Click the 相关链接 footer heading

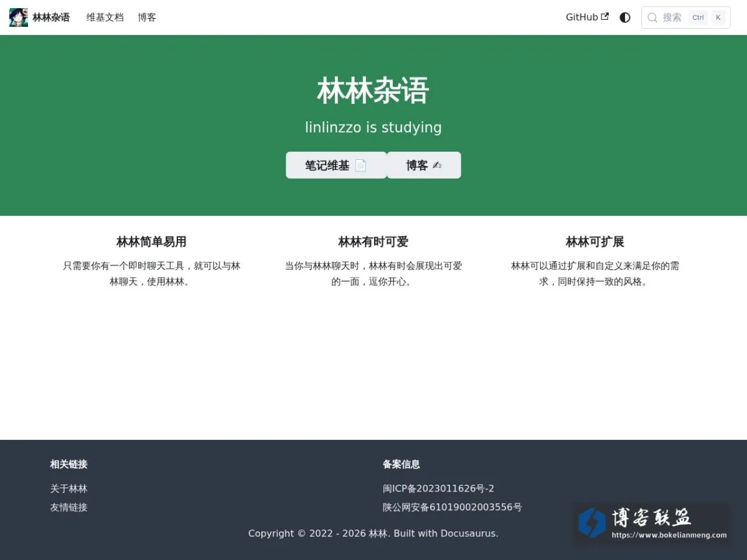point(68,464)
